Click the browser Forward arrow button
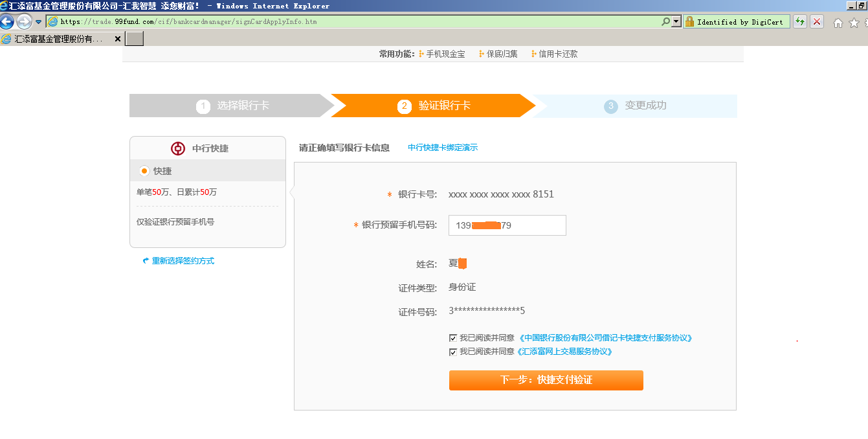The height and width of the screenshot is (439, 868). (x=24, y=21)
